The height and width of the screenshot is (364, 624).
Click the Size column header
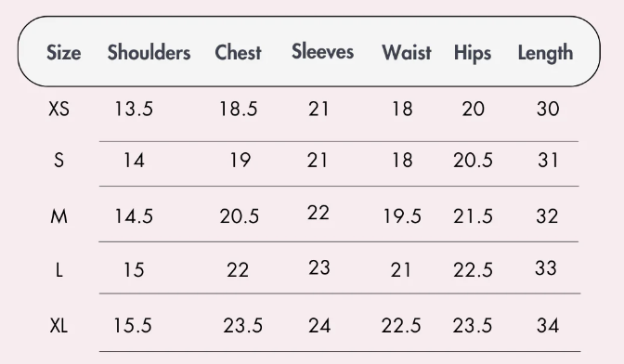click(x=64, y=53)
